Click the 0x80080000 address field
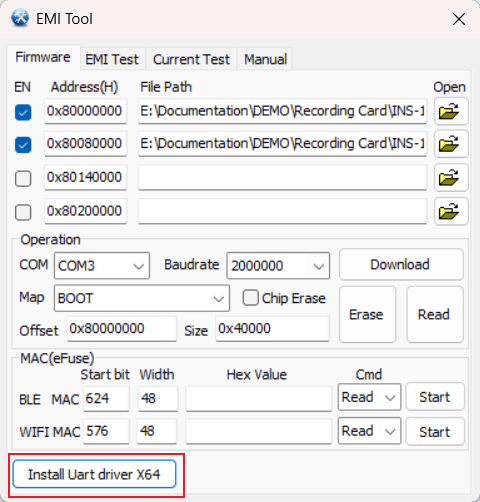 pos(85,144)
